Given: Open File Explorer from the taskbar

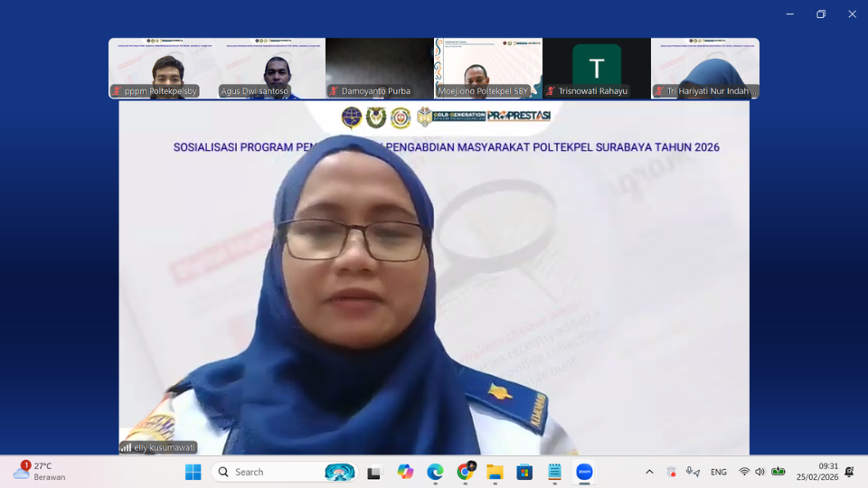Looking at the screenshot, I should click(x=495, y=472).
